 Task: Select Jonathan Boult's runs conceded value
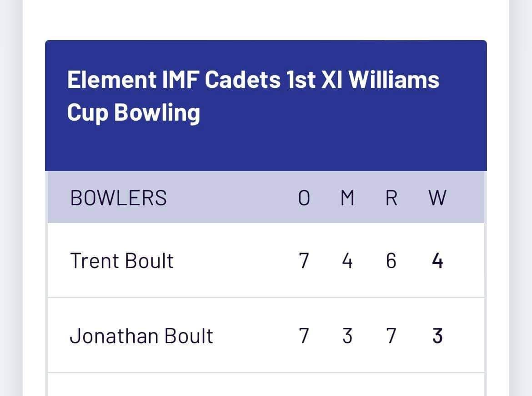[391, 336]
